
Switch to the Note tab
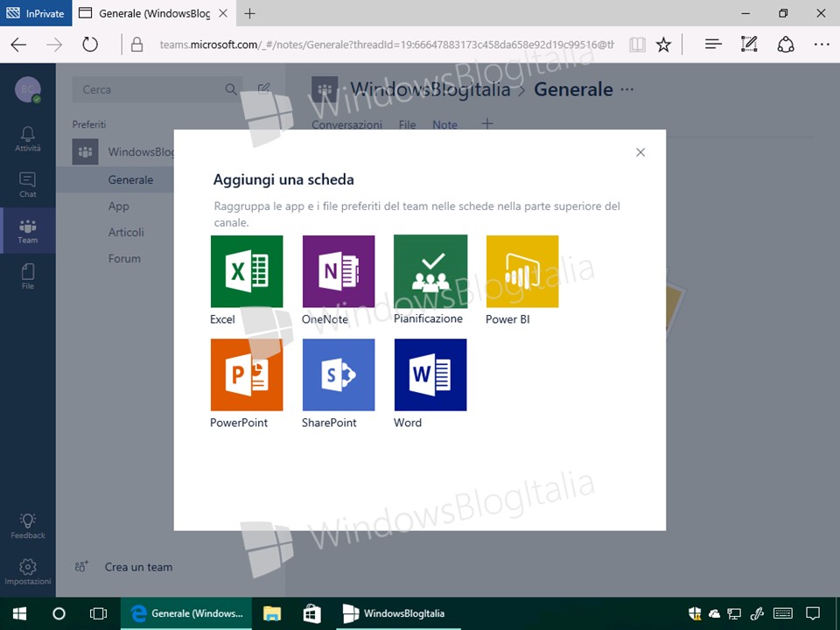click(x=444, y=125)
